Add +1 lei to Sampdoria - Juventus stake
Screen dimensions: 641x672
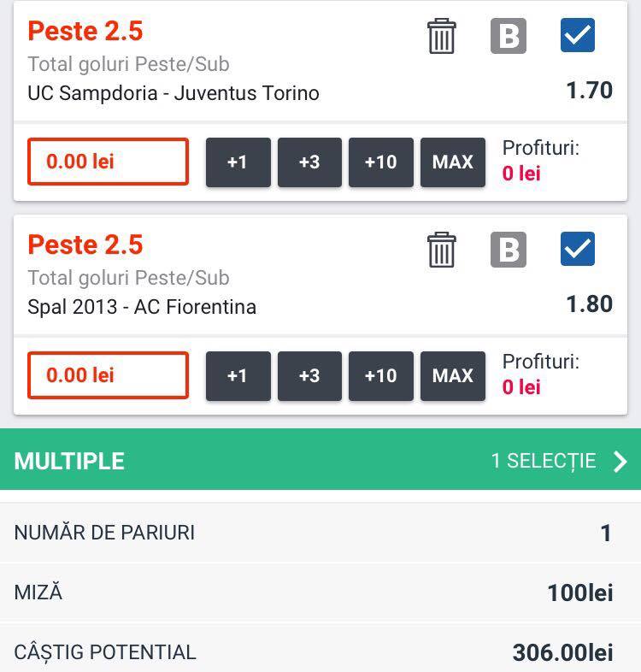[238, 162]
